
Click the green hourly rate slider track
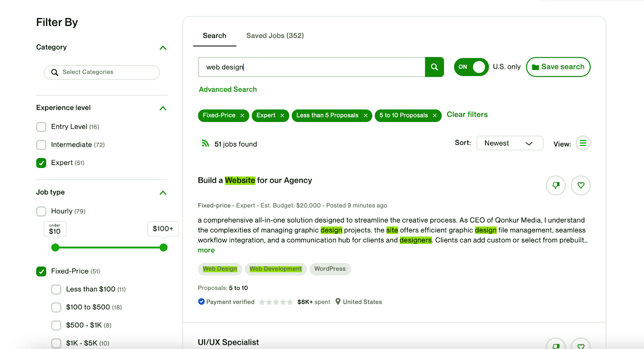[109, 248]
